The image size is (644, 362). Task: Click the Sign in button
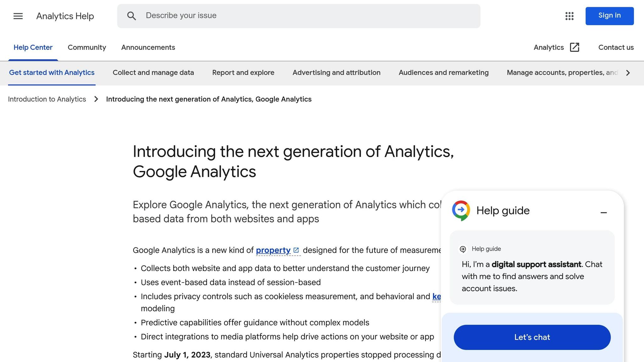coord(609,15)
